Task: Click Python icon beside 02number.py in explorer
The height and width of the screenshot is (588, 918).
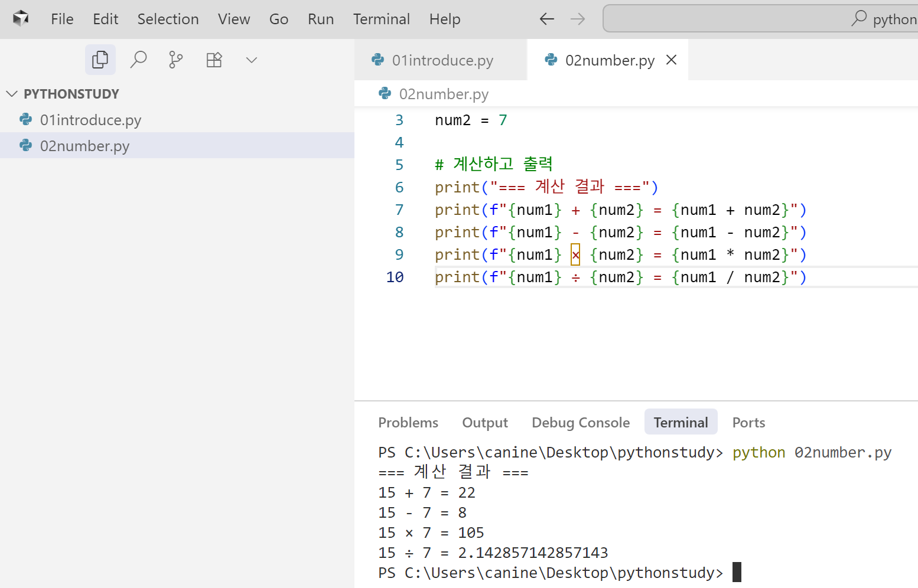Action: [25, 145]
